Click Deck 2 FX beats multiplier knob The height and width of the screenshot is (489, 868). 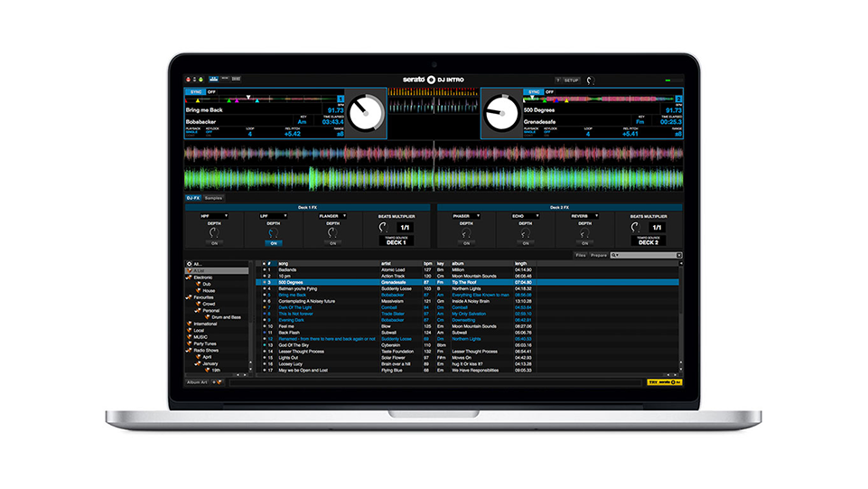coord(635,227)
